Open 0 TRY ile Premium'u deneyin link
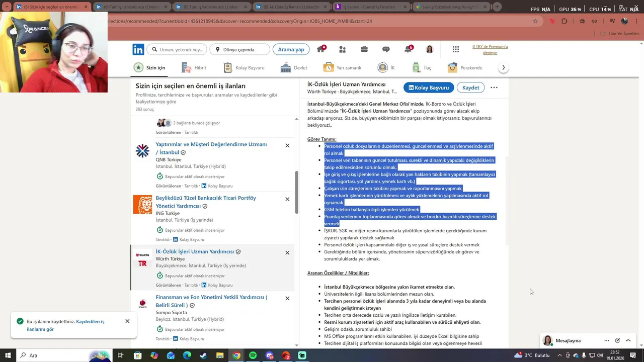644x362 pixels. click(490, 49)
